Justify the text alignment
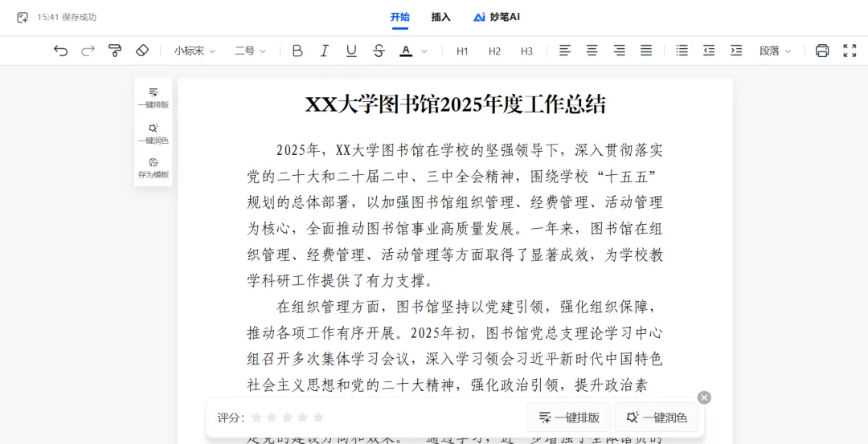868x444 pixels. pyautogui.click(x=646, y=51)
